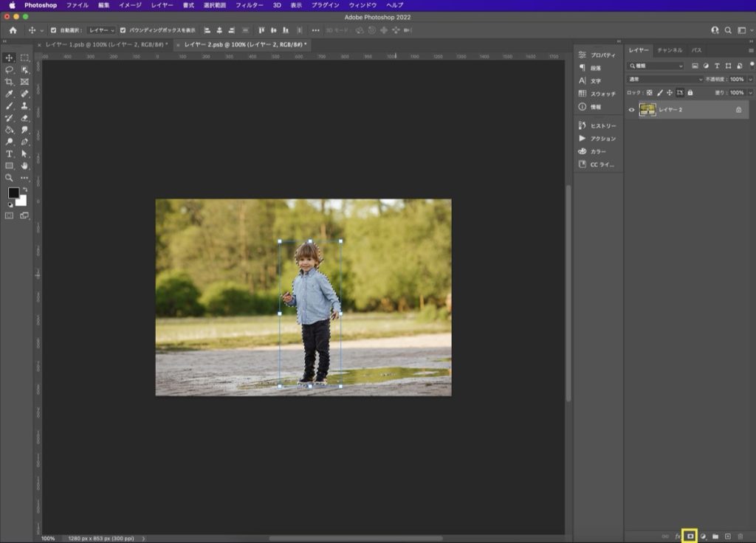Viewport: 756px width, 543px height.
Task: Select the Eyedropper tool
Action: click(9, 94)
